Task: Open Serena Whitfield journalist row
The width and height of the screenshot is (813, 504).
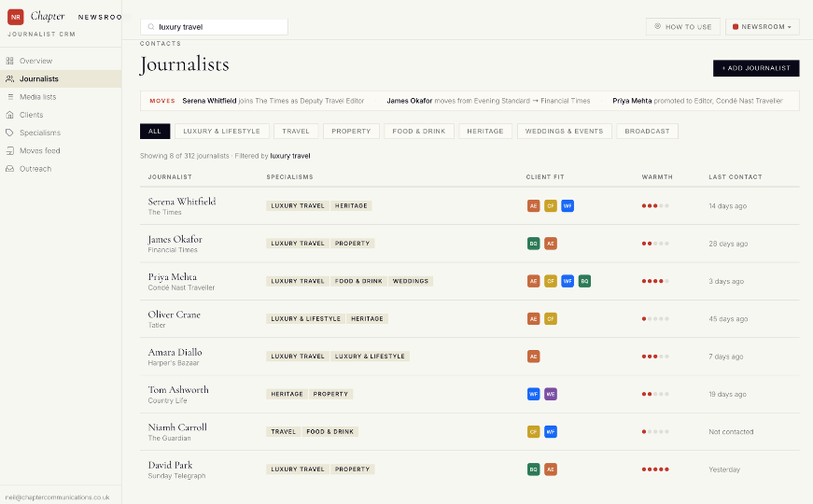Action: click(x=470, y=206)
